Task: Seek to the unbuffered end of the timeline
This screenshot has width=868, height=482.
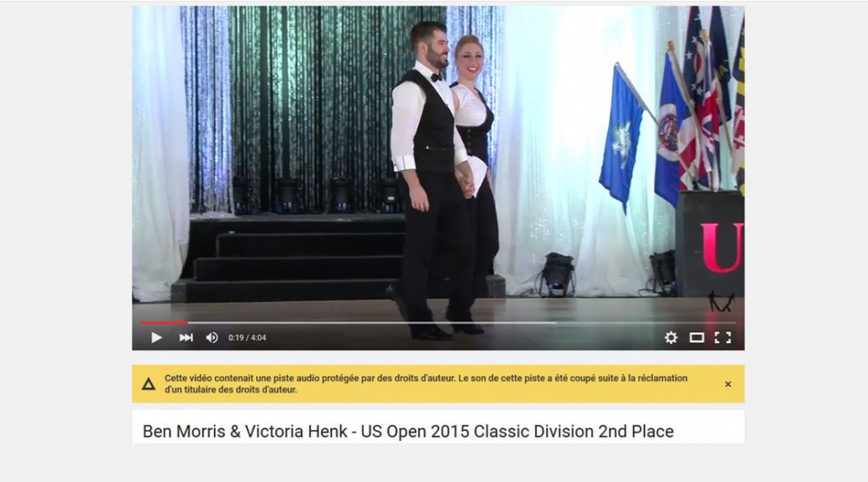Action: pyautogui.click(x=646, y=322)
